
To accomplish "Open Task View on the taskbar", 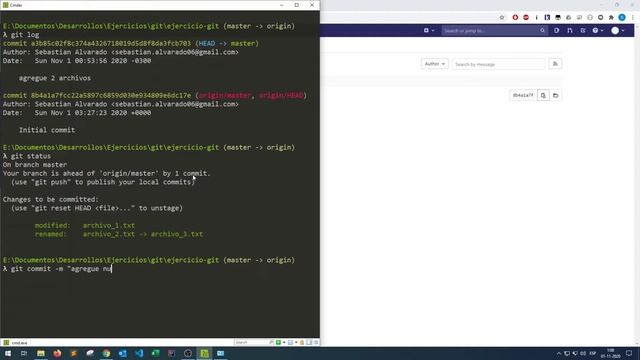I will [24, 353].
